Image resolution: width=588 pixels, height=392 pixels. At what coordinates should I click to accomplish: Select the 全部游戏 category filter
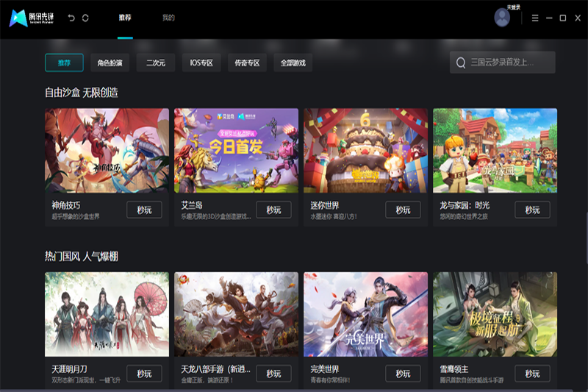[x=293, y=63]
